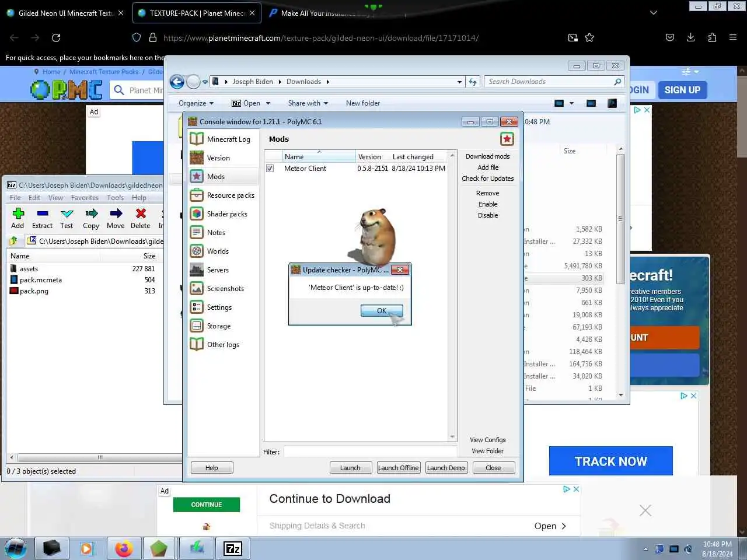The width and height of the screenshot is (747, 560).
Task: Bookmark this page with the star
Action: pos(589,38)
